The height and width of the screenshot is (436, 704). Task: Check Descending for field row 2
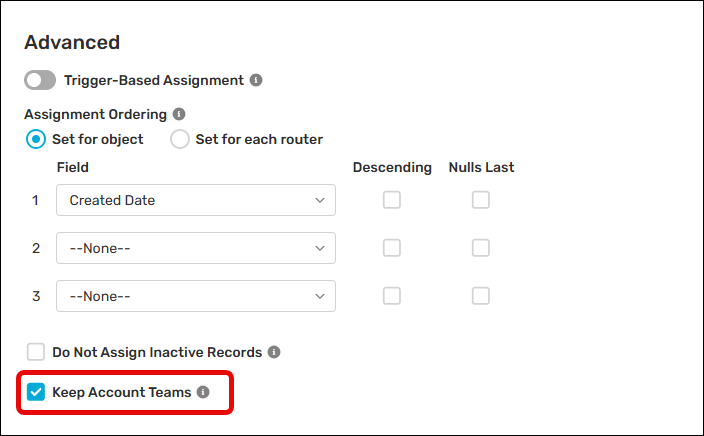392,248
